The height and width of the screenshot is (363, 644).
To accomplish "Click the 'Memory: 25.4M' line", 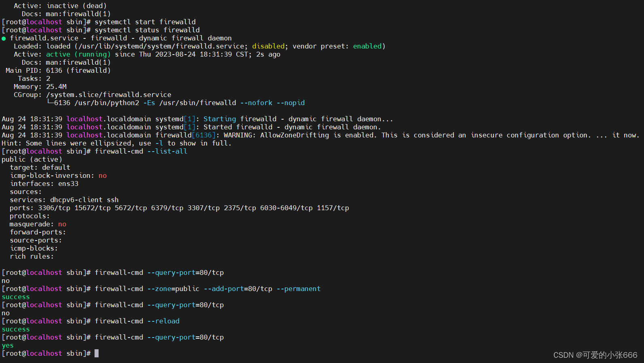I will [40, 87].
